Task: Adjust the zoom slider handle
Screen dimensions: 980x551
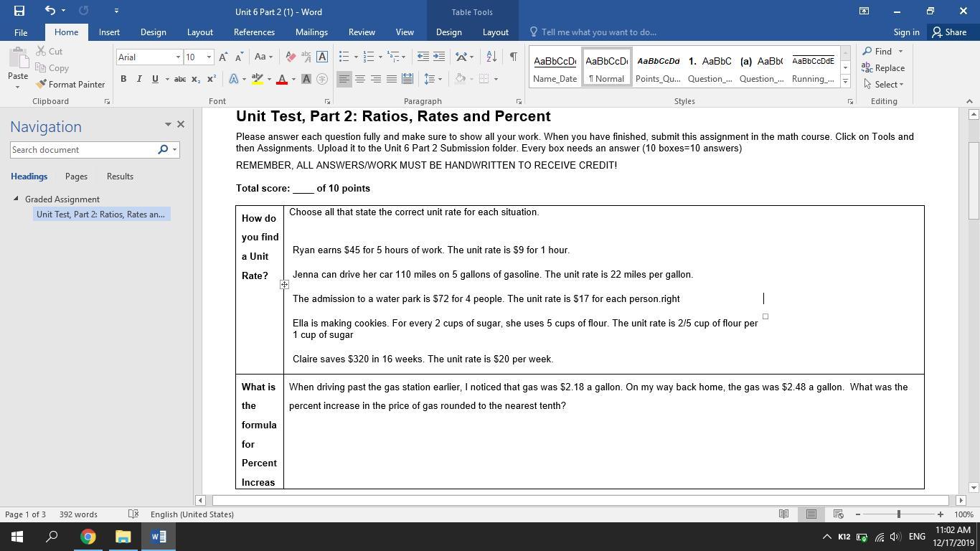Action: (899, 514)
